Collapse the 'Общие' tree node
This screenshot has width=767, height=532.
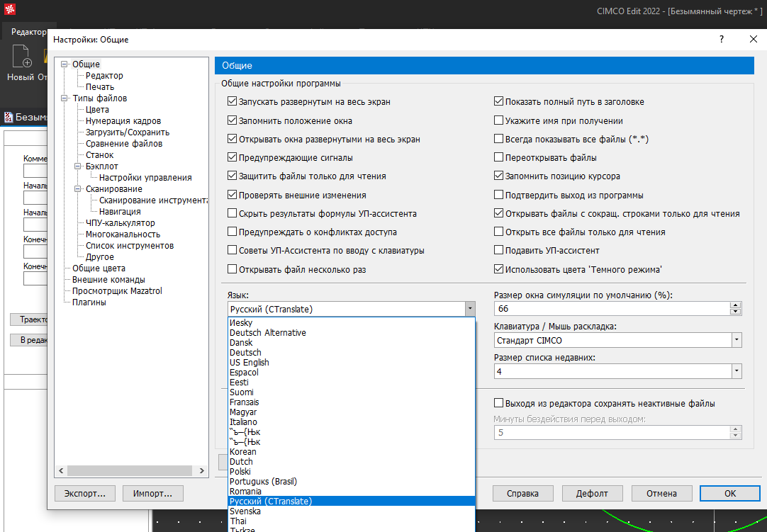tap(64, 64)
